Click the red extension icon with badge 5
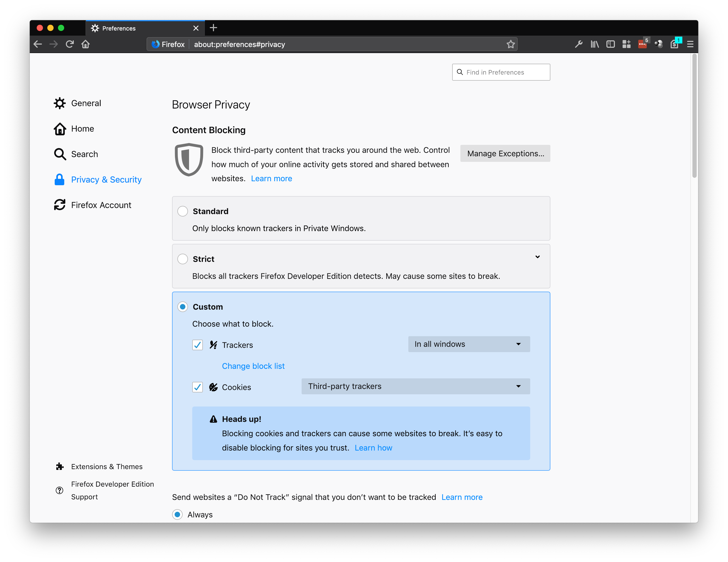Viewport: 728px width, 562px height. click(x=642, y=44)
